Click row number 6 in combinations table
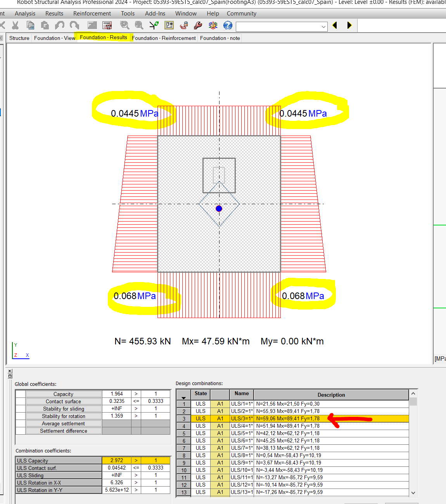 (x=184, y=441)
